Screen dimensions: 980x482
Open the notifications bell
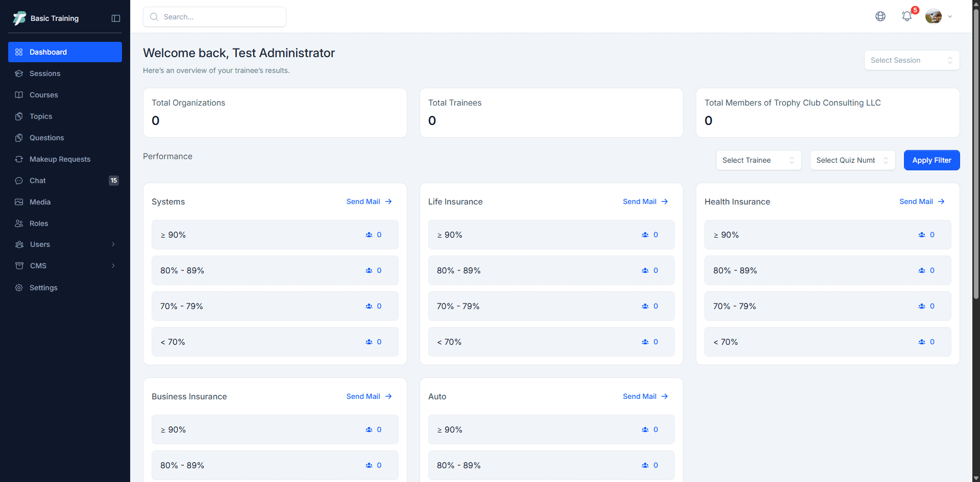point(907,16)
